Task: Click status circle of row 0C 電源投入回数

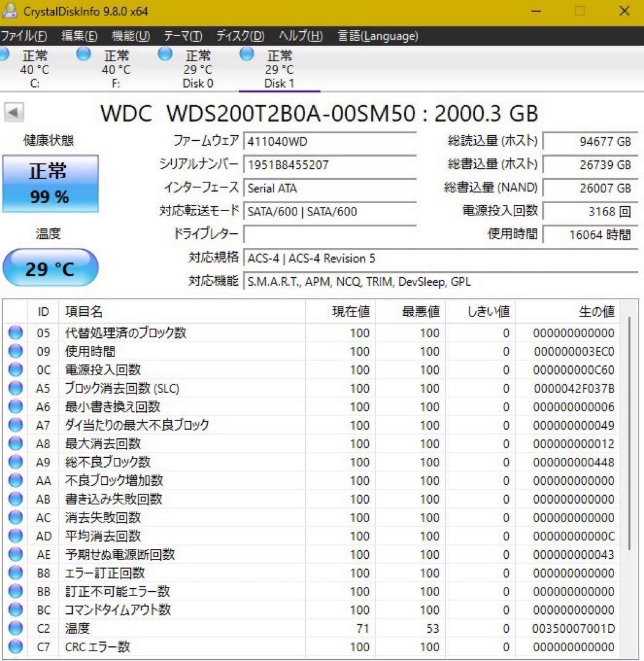Action: coord(15,370)
